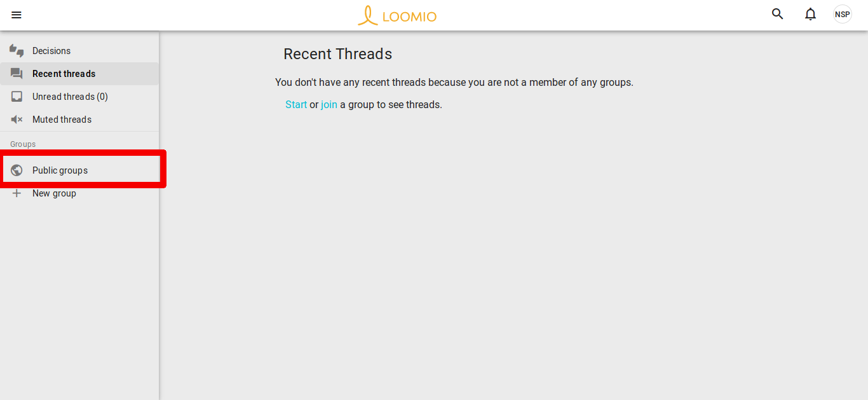
Task: Select Recent threads in sidebar
Action: [64, 74]
